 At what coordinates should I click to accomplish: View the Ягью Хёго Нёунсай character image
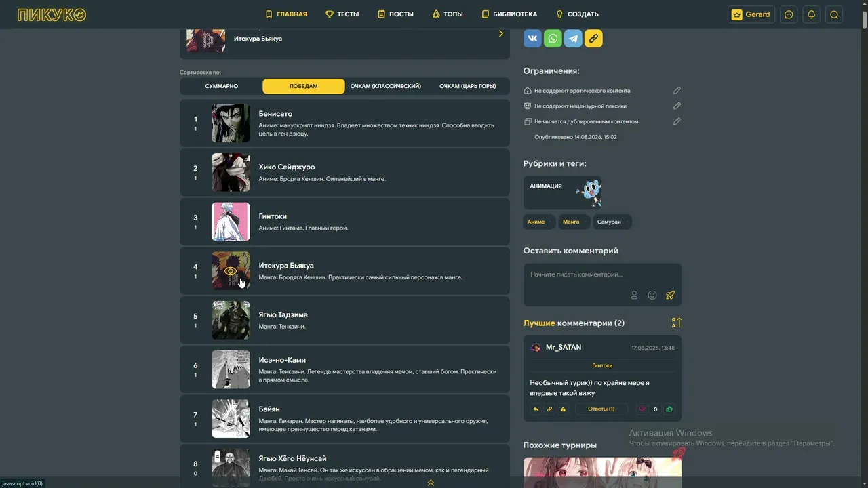point(231,468)
